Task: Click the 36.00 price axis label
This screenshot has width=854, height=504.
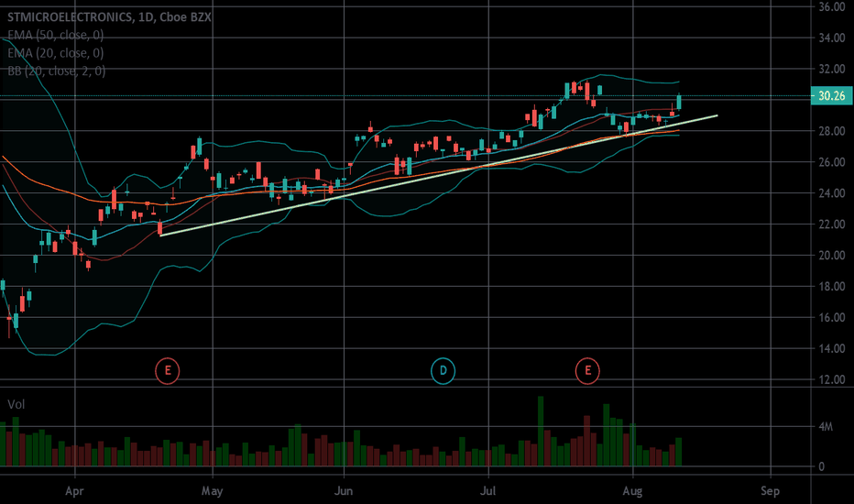Action: point(832,6)
